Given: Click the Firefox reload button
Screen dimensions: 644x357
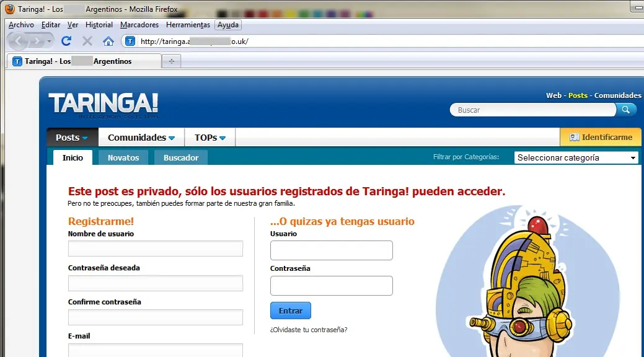Looking at the screenshot, I should click(x=66, y=41).
